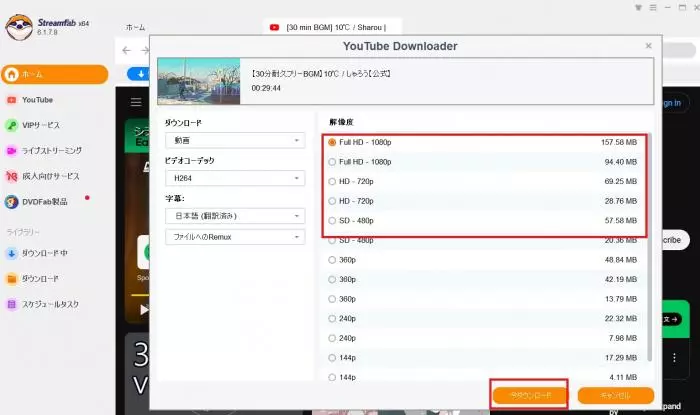The image size is (700, 415).
Task: Open the title bar hamburger menu
Action: coord(653,8)
